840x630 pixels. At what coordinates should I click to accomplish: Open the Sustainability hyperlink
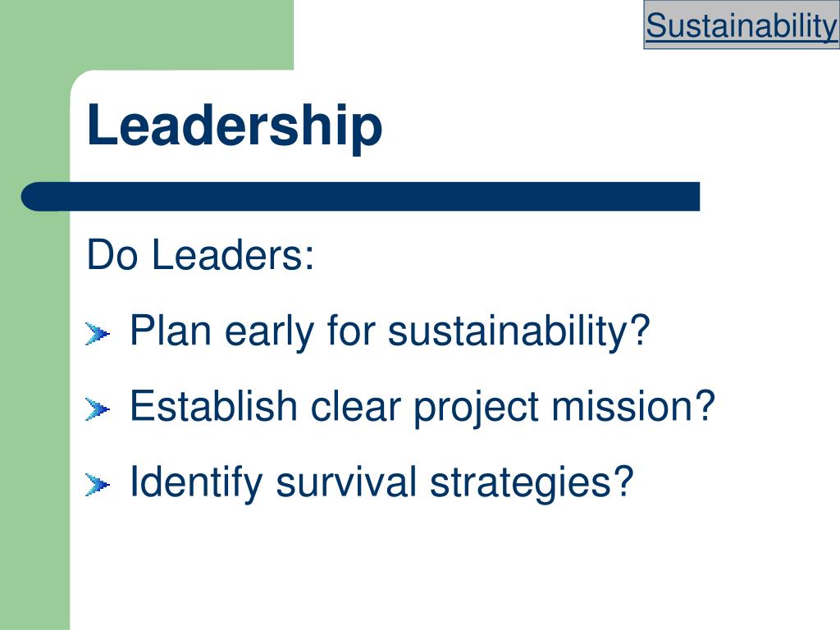[x=742, y=25]
